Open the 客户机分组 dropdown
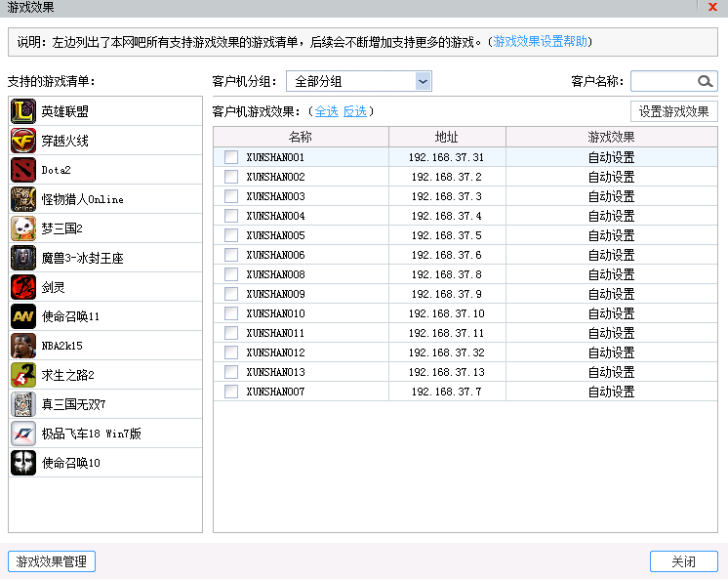728x579 pixels. tap(359, 81)
